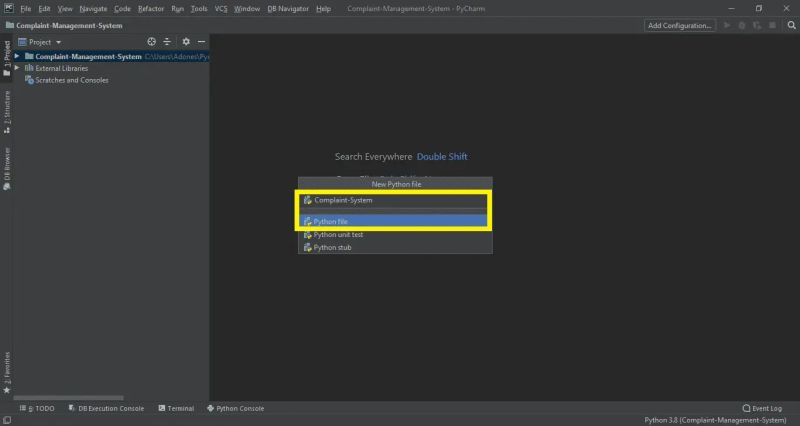Open the Terminal tool window
The height and width of the screenshot is (426, 800).
(176, 408)
